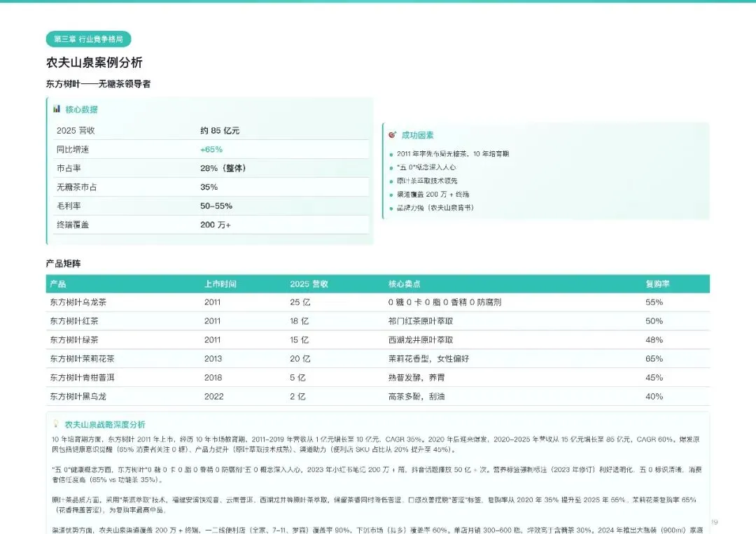Click the 农夫山泉战略深度分析 heading
This screenshot has width=756, height=534.
pos(105,425)
